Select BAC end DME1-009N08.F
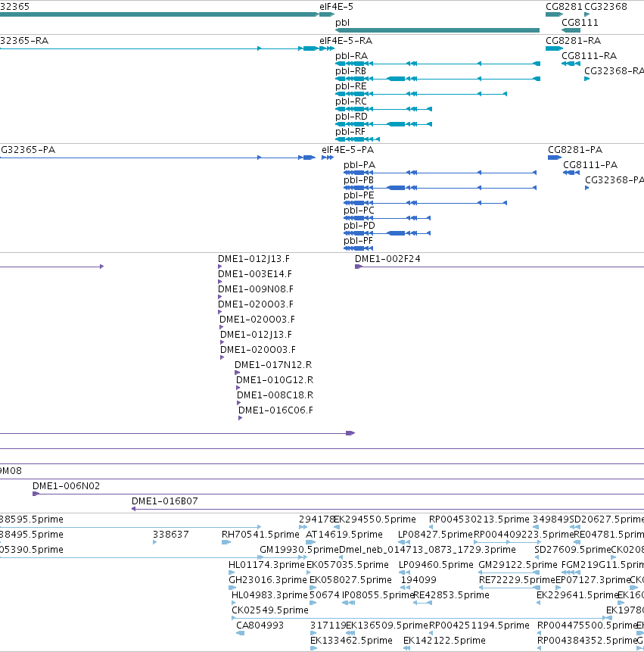This screenshot has height=652, width=644. tap(256, 289)
